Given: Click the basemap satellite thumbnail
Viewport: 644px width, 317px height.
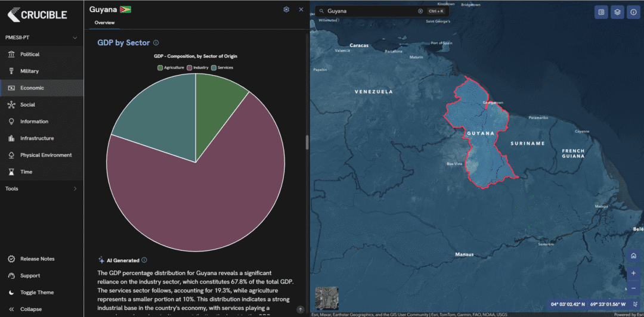Looking at the screenshot, I should click(x=326, y=298).
